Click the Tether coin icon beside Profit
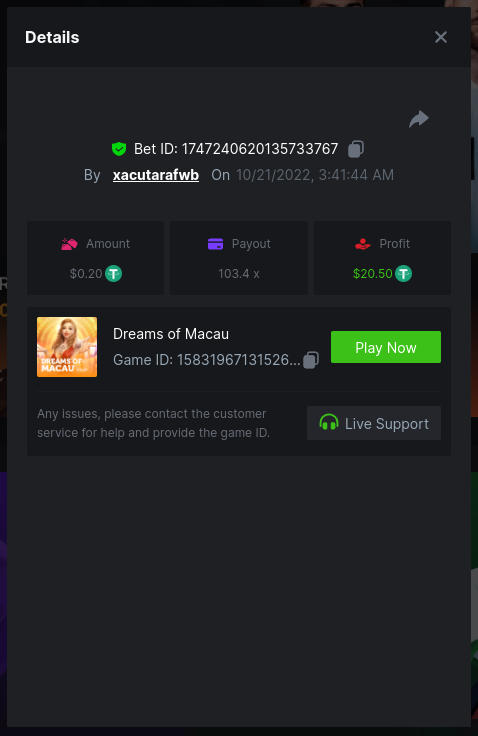 [403, 273]
